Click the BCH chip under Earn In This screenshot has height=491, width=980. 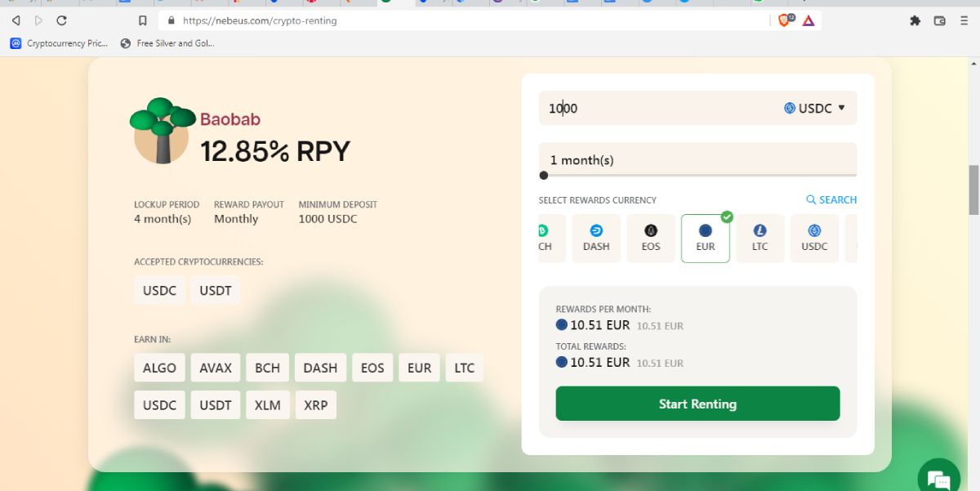pos(267,368)
